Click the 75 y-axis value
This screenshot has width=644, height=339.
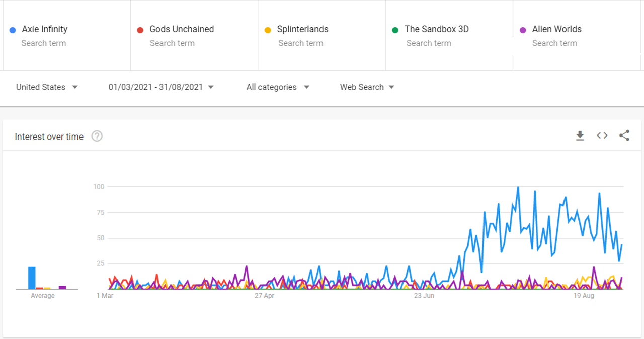click(100, 213)
